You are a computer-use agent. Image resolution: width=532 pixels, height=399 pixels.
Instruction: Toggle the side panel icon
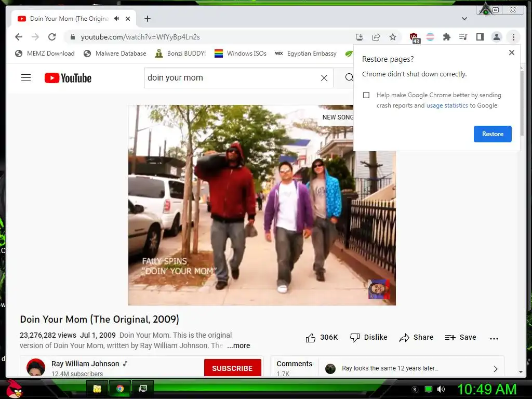pos(480,37)
